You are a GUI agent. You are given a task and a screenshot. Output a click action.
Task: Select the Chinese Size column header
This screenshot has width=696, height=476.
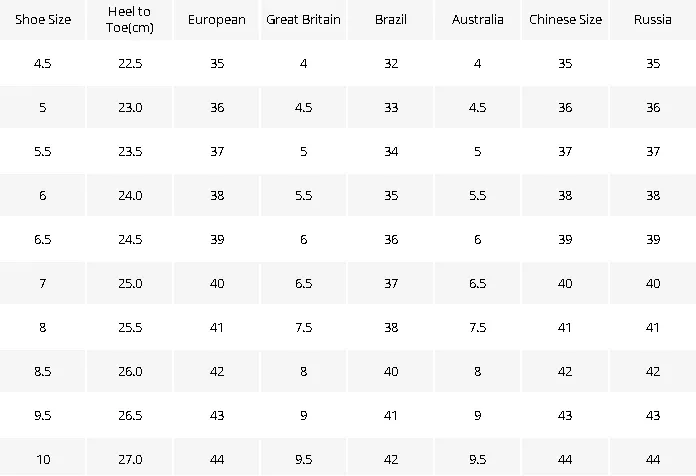pos(565,20)
